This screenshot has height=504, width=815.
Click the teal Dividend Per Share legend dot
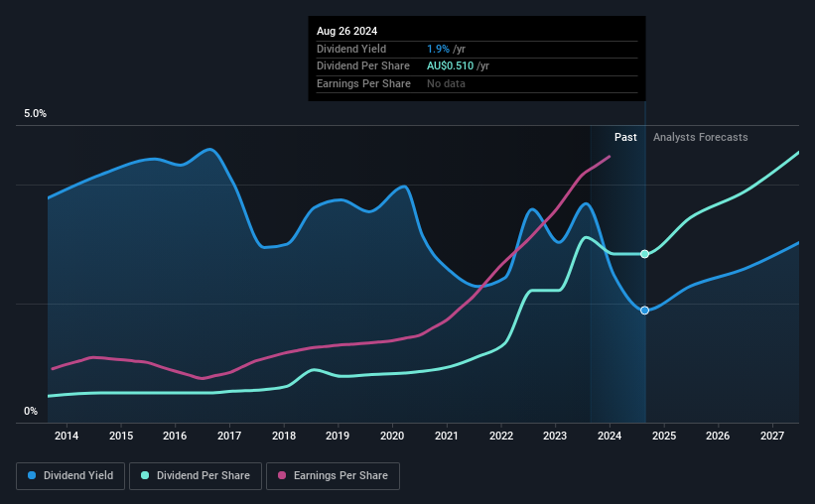point(145,475)
